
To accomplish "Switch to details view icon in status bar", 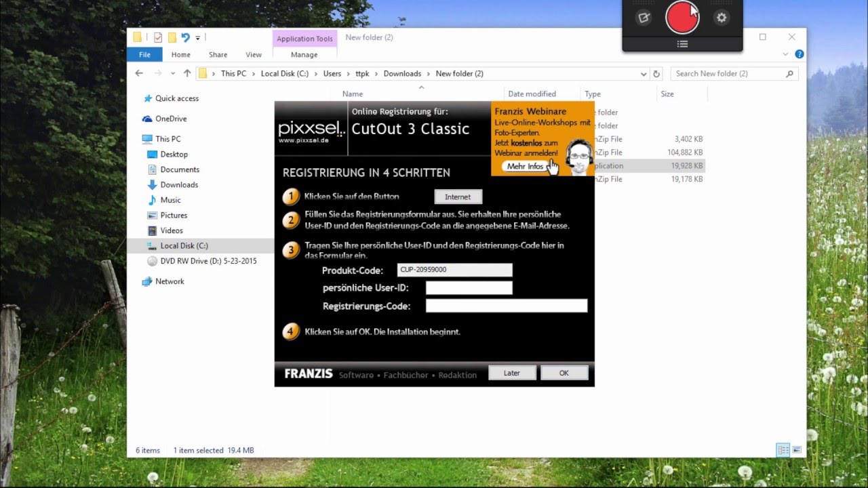I will tap(783, 450).
